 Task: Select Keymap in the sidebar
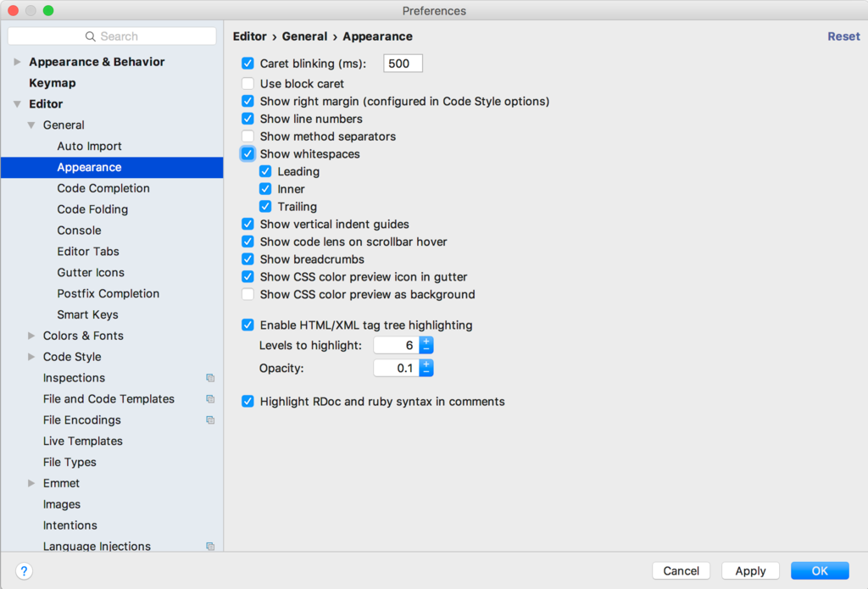pos(53,82)
